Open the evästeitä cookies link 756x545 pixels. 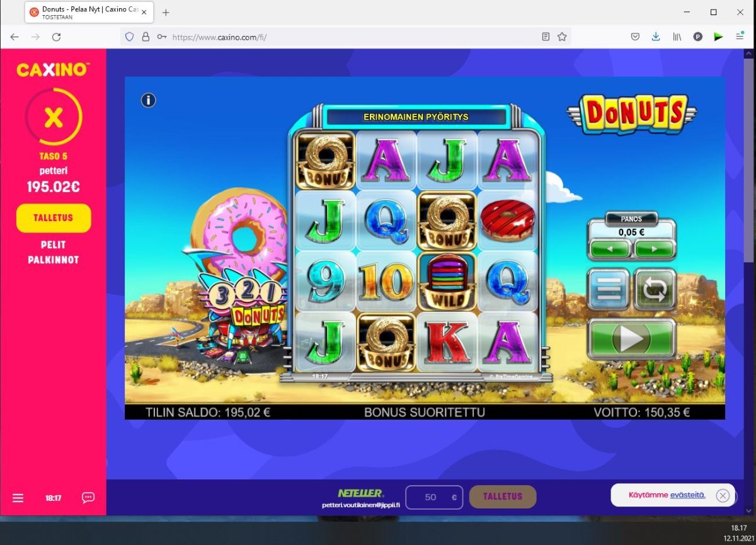687,495
